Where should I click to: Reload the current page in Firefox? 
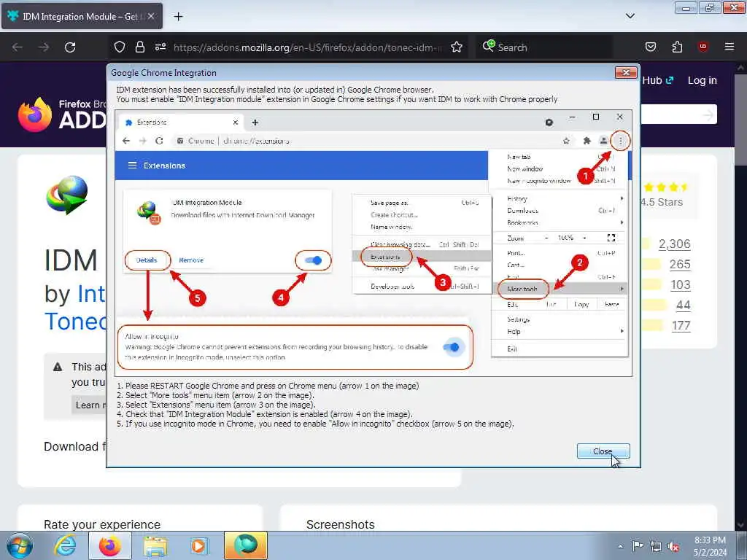[x=70, y=47]
